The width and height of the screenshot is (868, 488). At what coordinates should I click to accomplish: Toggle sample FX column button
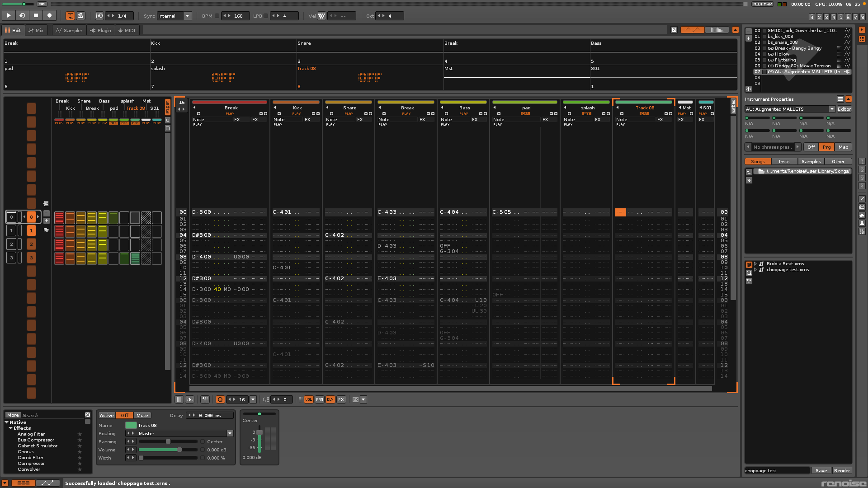point(341,399)
